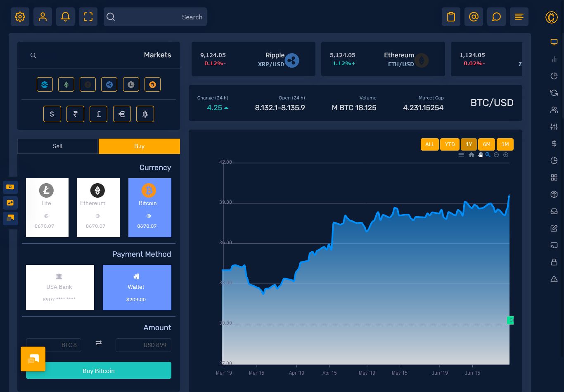Open settings via the gear icon
564x392 pixels.
coord(20,17)
